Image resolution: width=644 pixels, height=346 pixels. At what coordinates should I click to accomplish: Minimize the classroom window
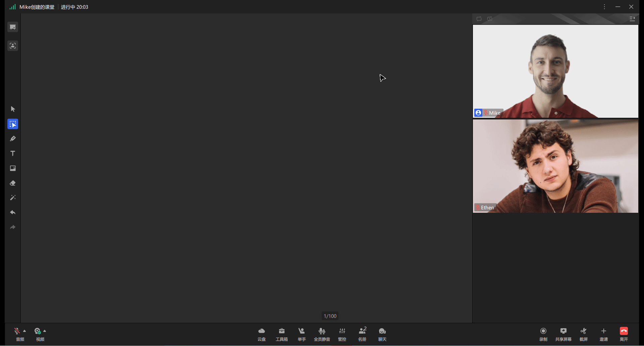(618, 7)
